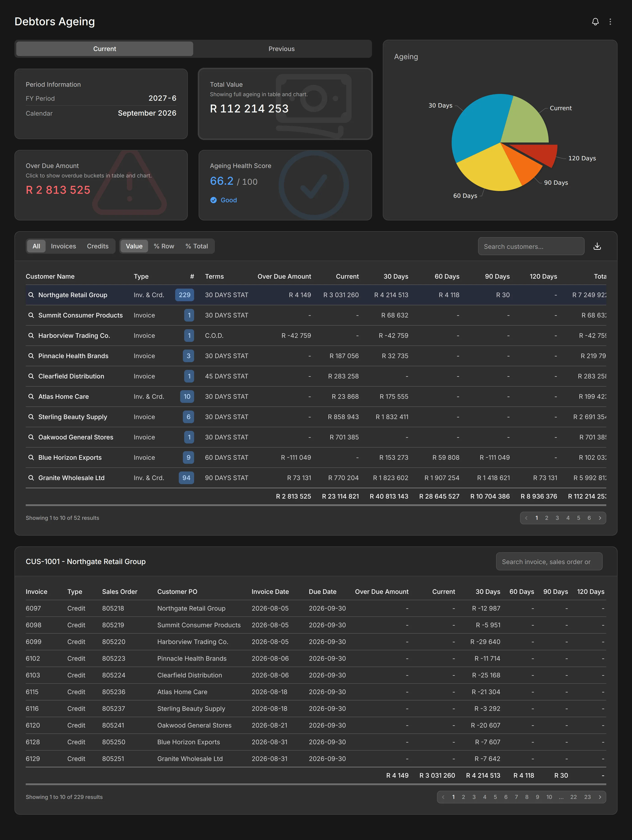Screen dimensions: 632x840
Task: Click magnifier icon beside Harborview Trading Co.
Action: [31, 336]
